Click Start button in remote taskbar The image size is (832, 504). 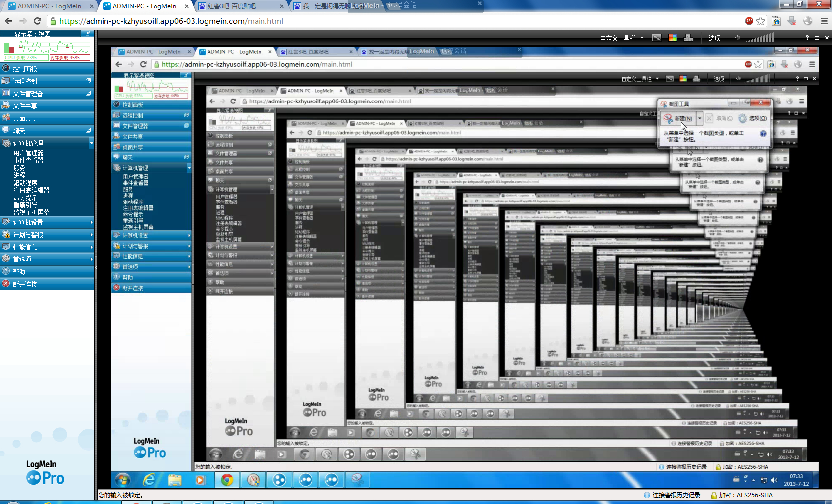pyautogui.click(x=122, y=480)
